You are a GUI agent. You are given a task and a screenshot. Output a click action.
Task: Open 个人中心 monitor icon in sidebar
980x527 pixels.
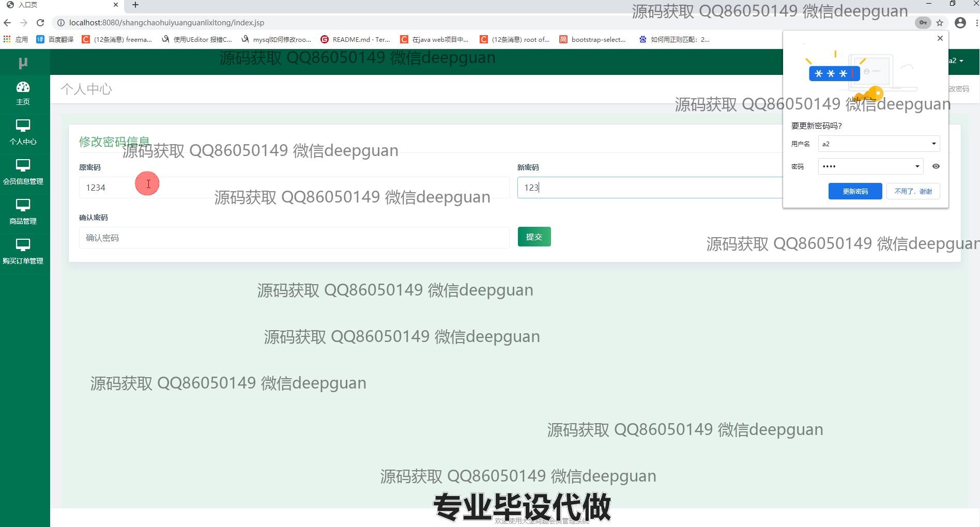coord(23,126)
